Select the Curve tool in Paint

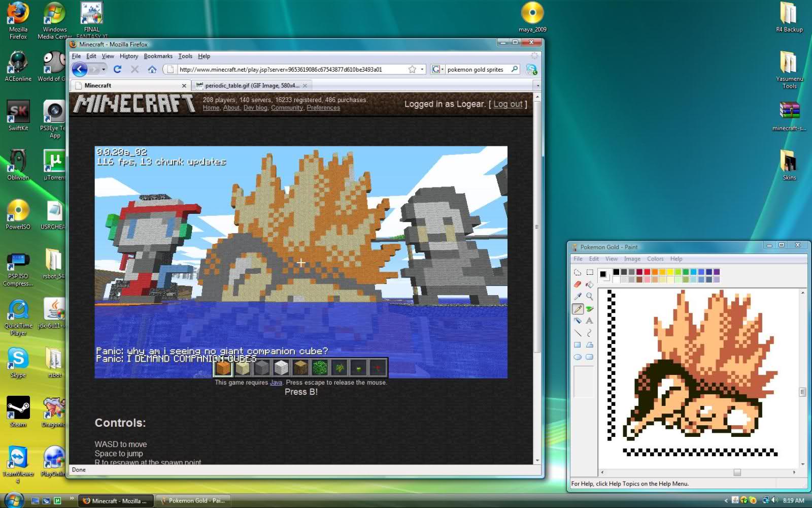coord(590,333)
